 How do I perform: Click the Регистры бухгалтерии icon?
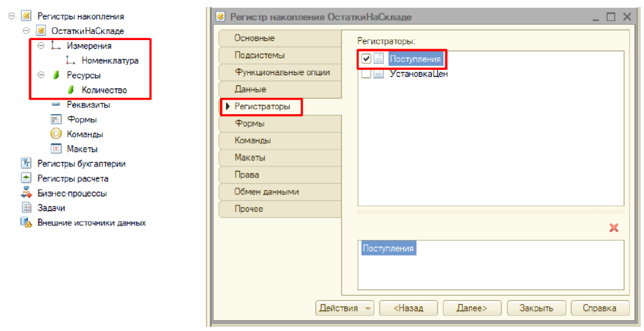[x=26, y=163]
